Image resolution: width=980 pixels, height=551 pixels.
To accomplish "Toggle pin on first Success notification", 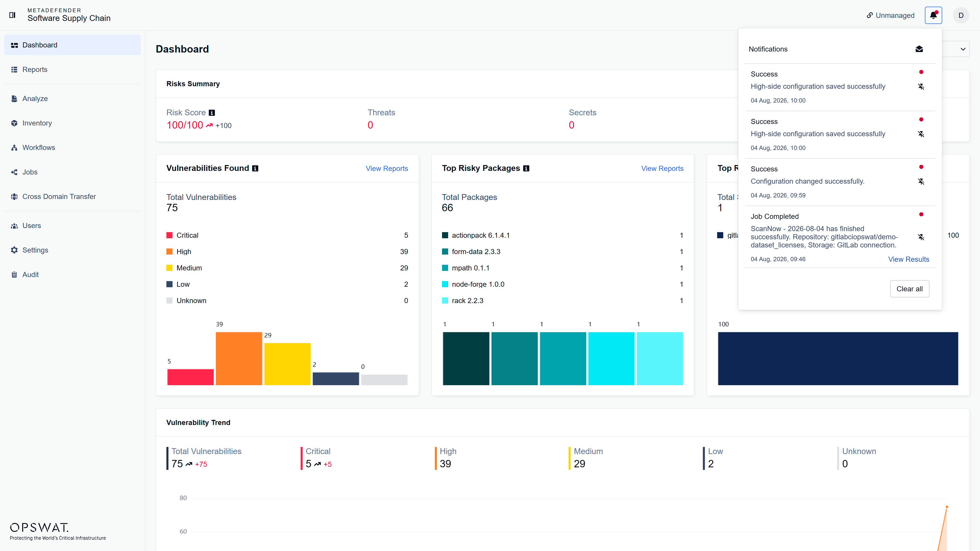I will pos(921,87).
